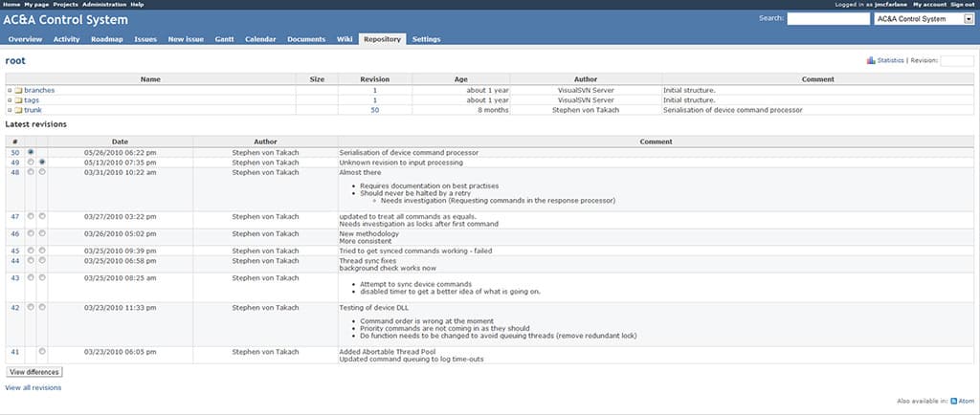This screenshot has height=415, width=980.
Task: Click the New issue tab
Action: coord(186,39)
